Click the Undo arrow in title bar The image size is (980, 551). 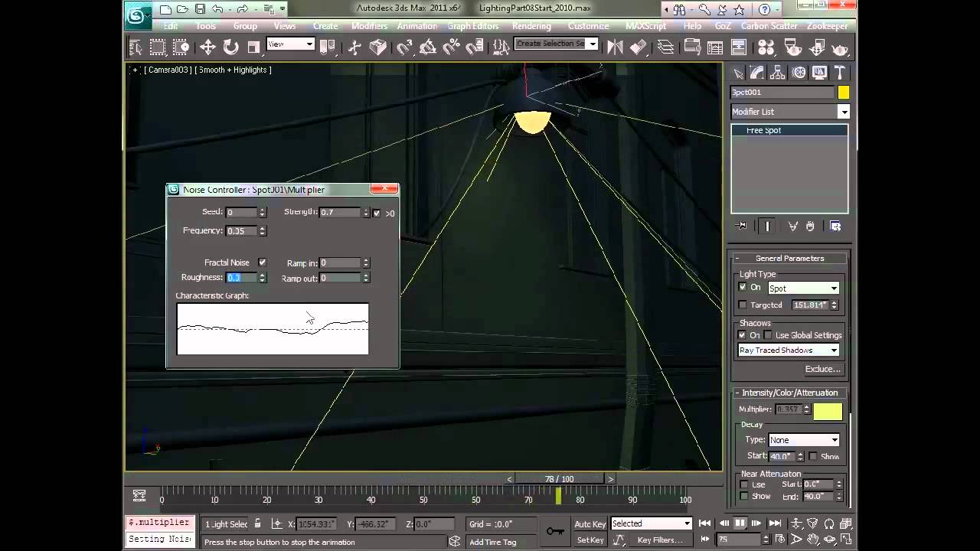click(x=217, y=9)
